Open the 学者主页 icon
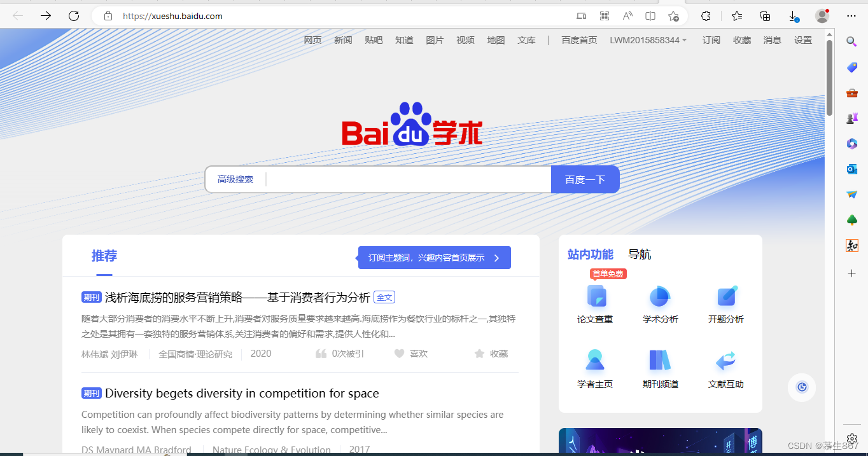 (x=595, y=360)
